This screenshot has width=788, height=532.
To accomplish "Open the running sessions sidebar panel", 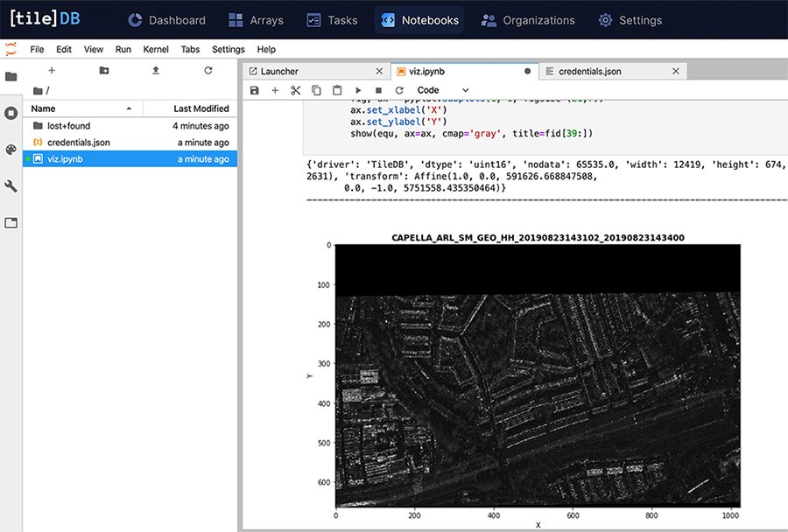I will click(10, 111).
